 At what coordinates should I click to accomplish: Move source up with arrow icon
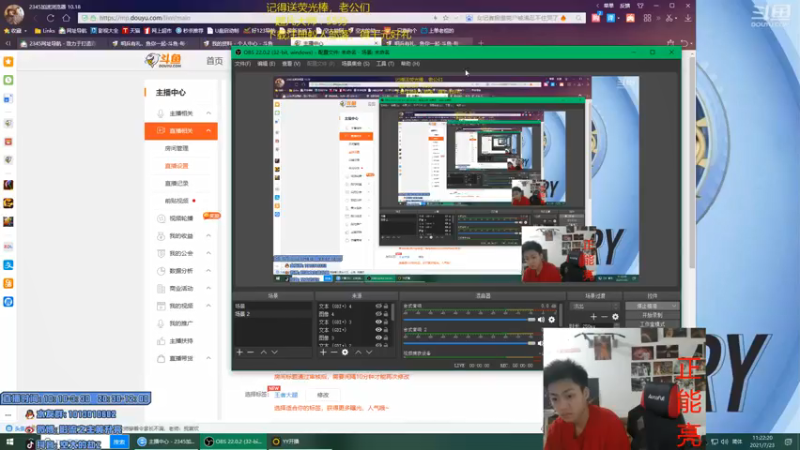point(358,352)
